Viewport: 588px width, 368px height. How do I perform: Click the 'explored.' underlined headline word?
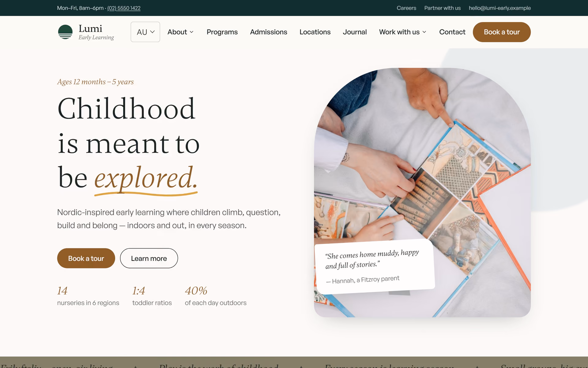point(146,179)
